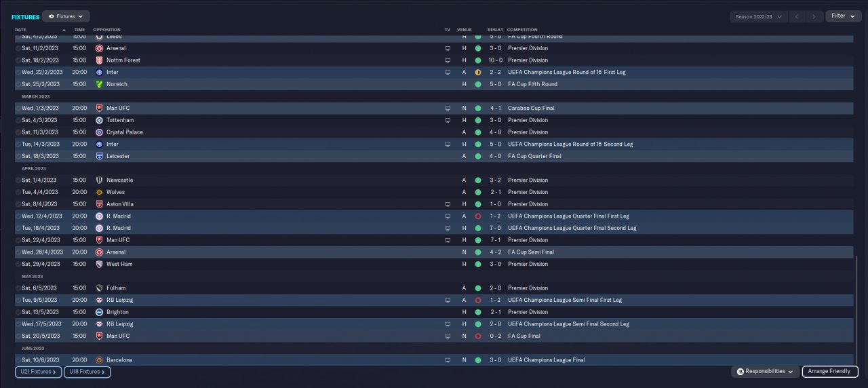This screenshot has width=868, height=388.
Task: Click the TV icon on the Barcelona row
Action: coord(448,360)
